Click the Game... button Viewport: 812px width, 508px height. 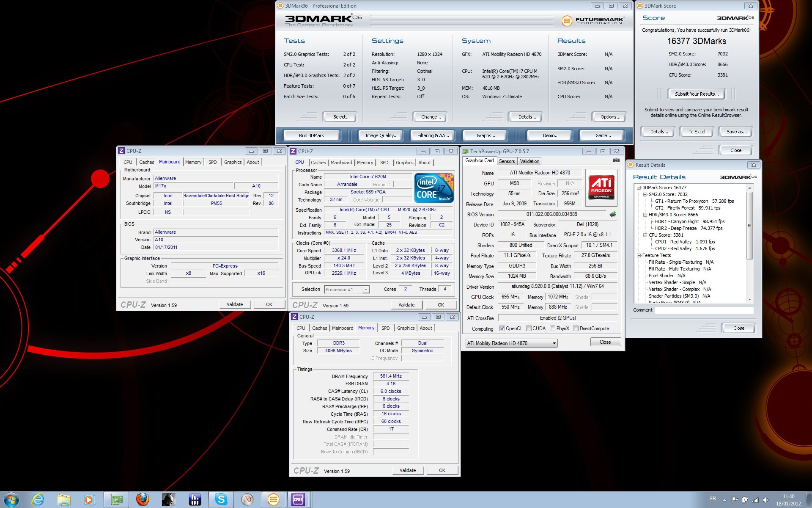[x=603, y=135]
